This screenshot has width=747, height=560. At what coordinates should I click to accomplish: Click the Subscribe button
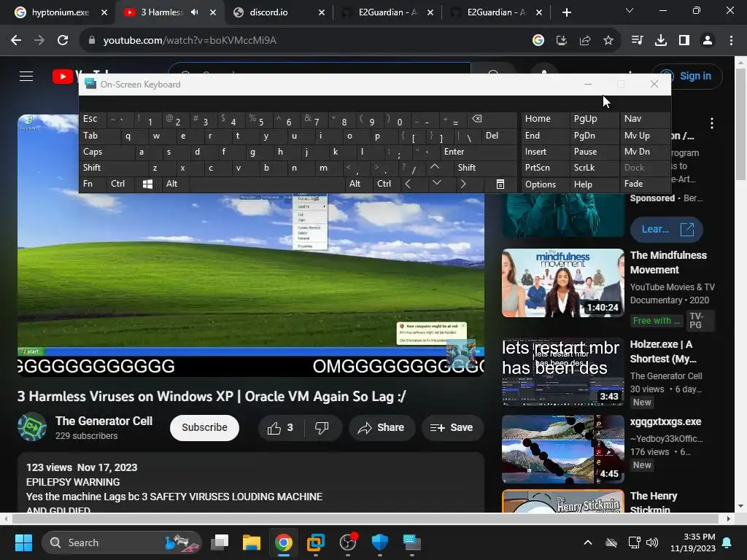[x=204, y=427]
